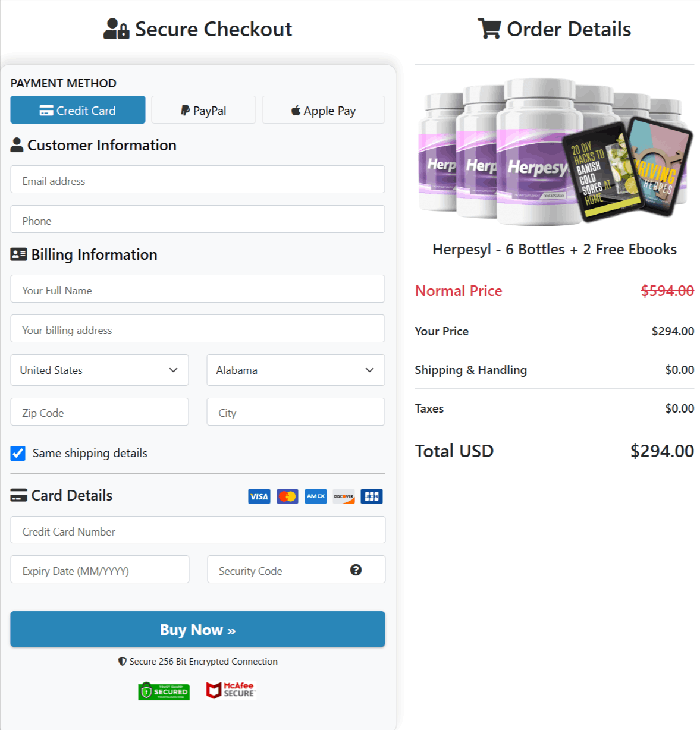The height and width of the screenshot is (730, 700).
Task: Expand the Alabama state selector
Action: pyautogui.click(x=296, y=370)
